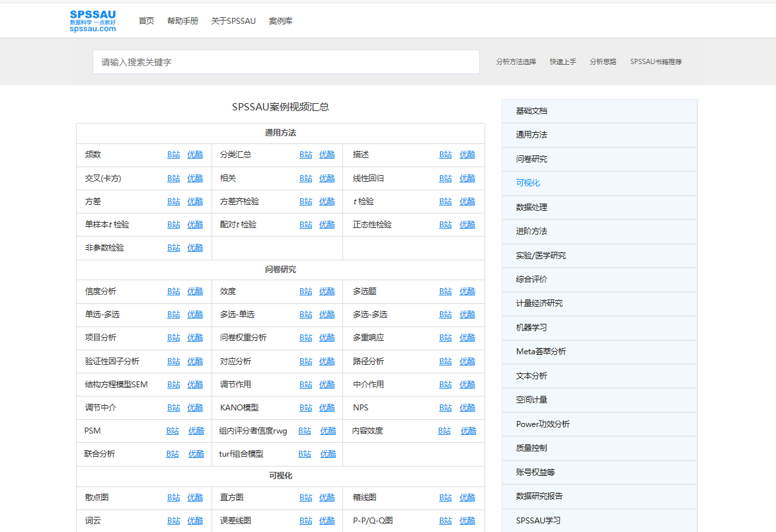Open the B站 link for 信度分析
This screenshot has width=776, height=532.
coord(173,291)
